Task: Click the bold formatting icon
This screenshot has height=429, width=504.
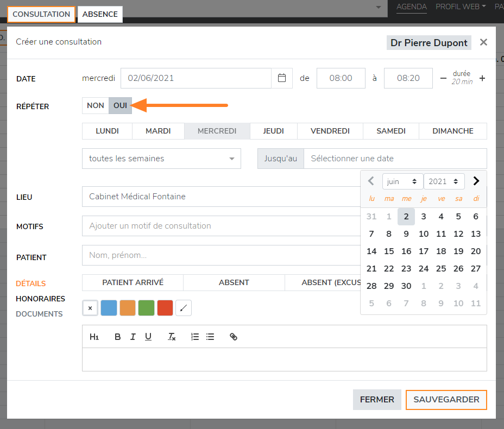Action: (118, 337)
